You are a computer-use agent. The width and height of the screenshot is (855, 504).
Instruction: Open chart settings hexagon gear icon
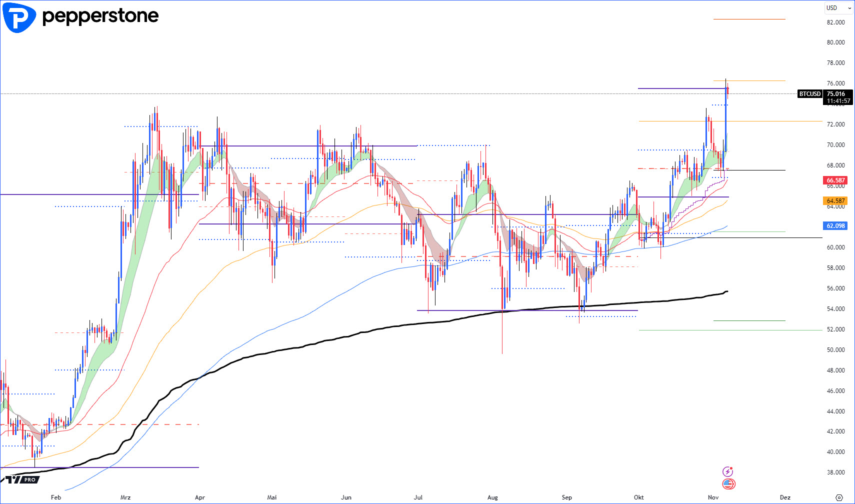[x=839, y=497]
